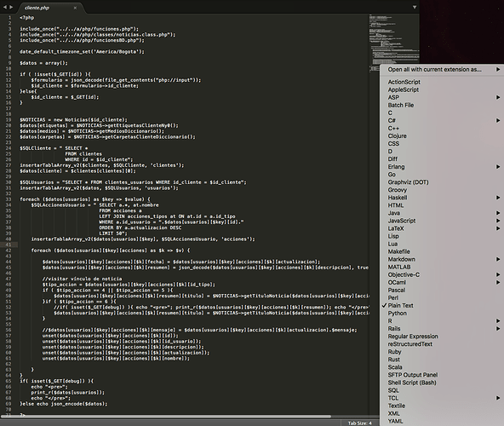Image resolution: width=504 pixels, height=426 pixels.
Task: Click the previous tab arrow
Action: click(5, 7)
